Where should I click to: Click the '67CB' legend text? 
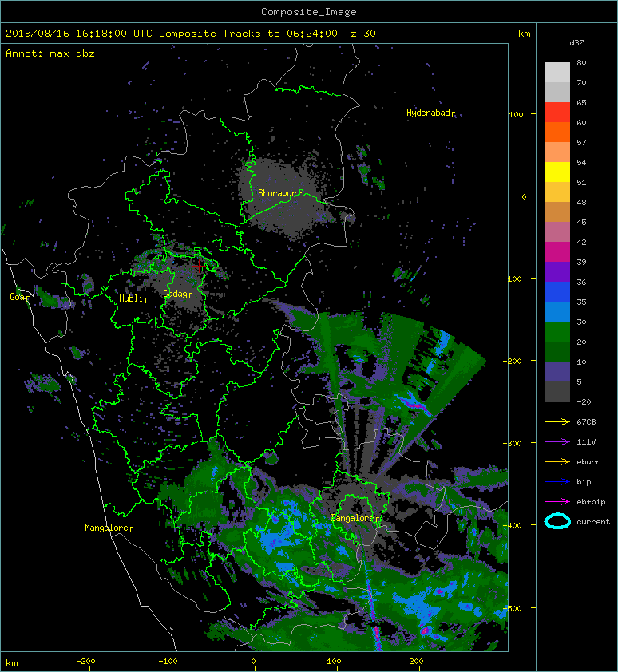tap(586, 422)
